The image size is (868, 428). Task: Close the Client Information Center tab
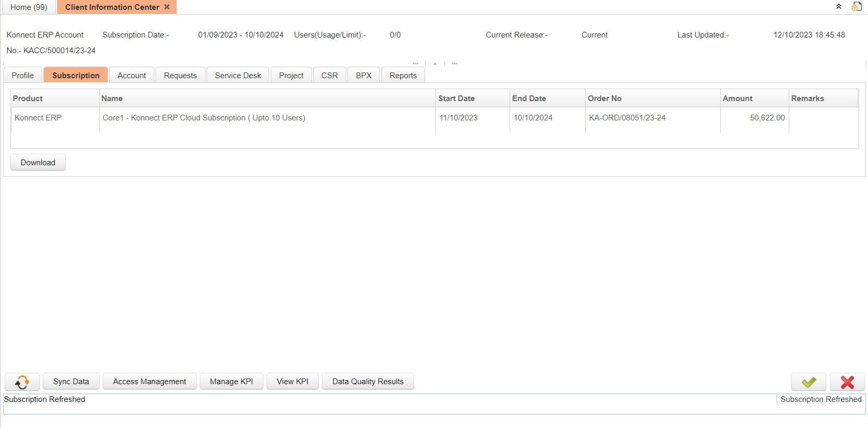[167, 7]
